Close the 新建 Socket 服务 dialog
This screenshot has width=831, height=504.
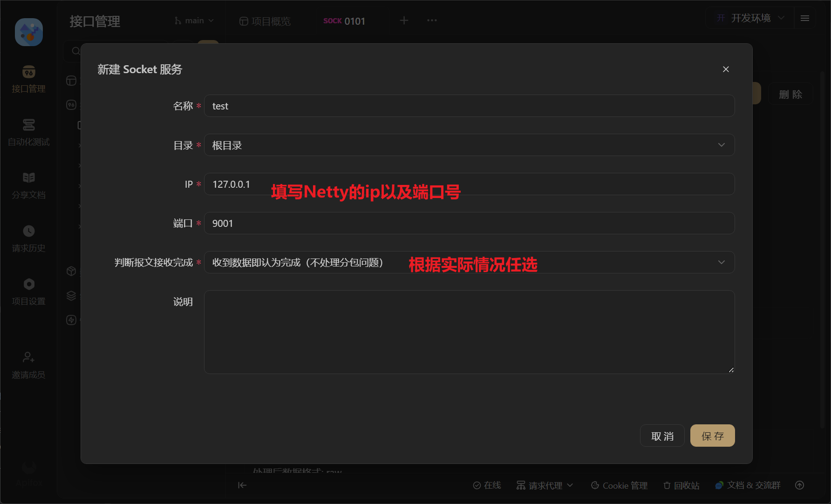[725, 69]
